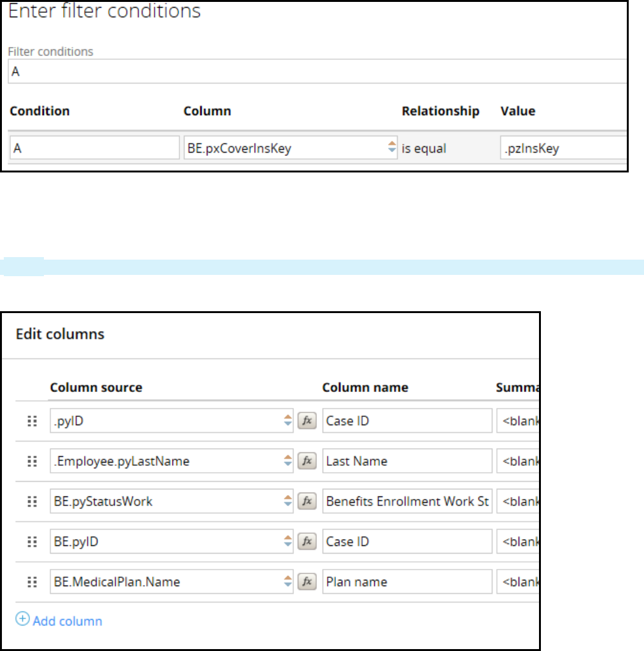Viewport: 644px width, 651px height.
Task: Open function builder for BE.MedicalPlan.Name
Action: [307, 582]
